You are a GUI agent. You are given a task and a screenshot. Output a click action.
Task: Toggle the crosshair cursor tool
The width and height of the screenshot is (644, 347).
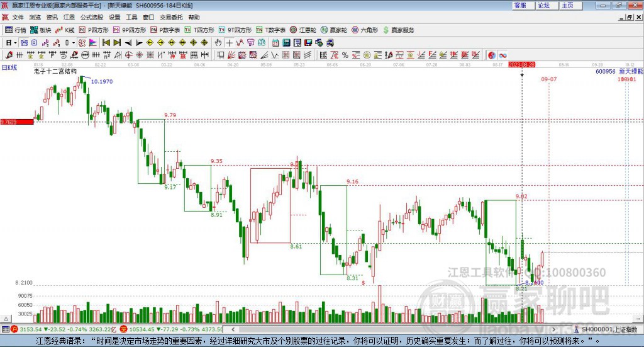point(229,43)
